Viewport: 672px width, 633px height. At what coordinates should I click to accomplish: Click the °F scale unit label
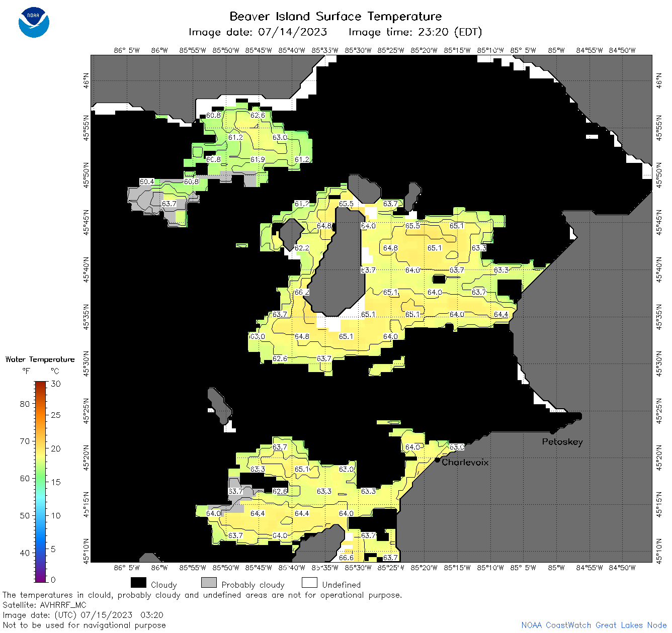tap(26, 371)
